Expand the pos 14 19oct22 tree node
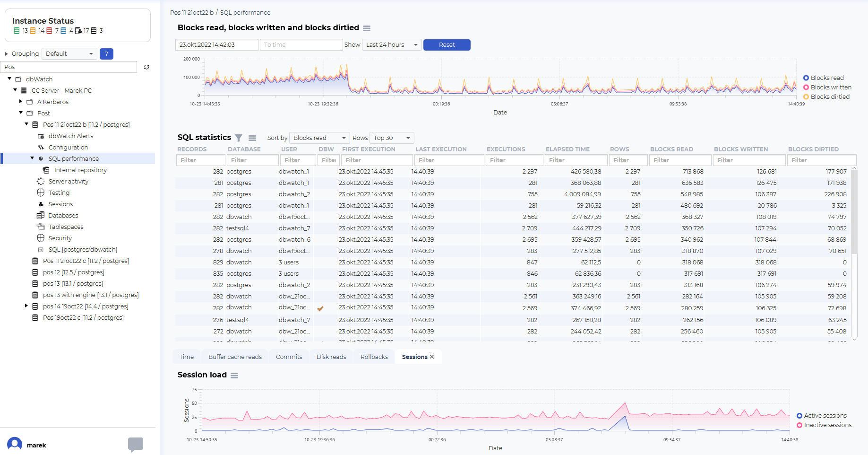Image resolution: width=868 pixels, height=455 pixels. [x=26, y=306]
